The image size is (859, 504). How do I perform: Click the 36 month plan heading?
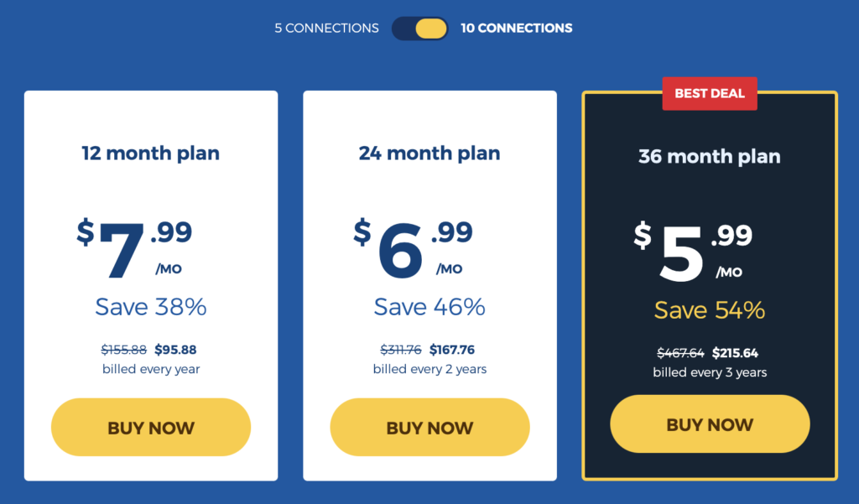(710, 157)
